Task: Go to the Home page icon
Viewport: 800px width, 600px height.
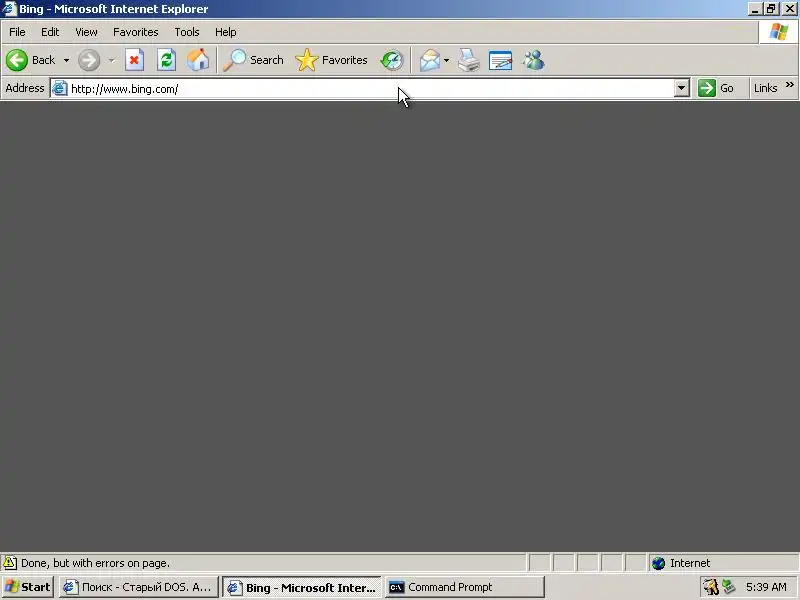Action: pos(198,60)
